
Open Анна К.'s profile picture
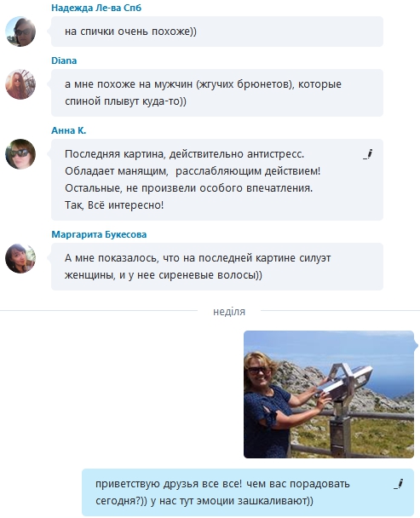(x=20, y=154)
